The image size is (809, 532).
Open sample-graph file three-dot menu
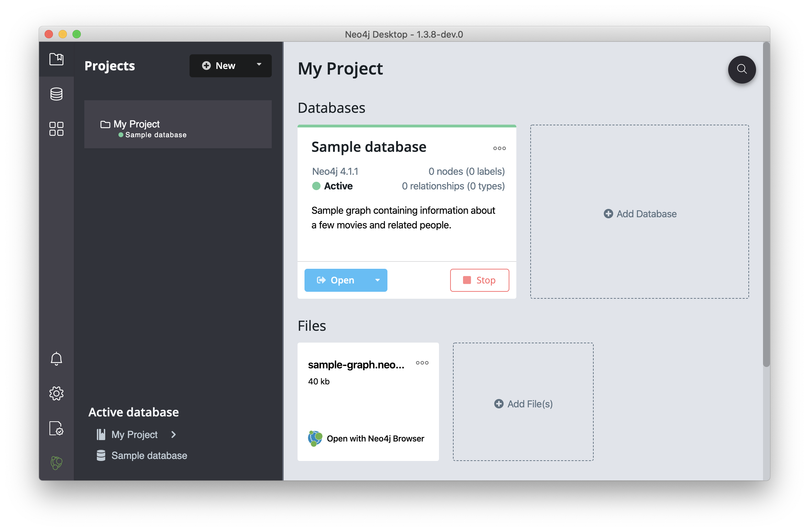point(422,363)
